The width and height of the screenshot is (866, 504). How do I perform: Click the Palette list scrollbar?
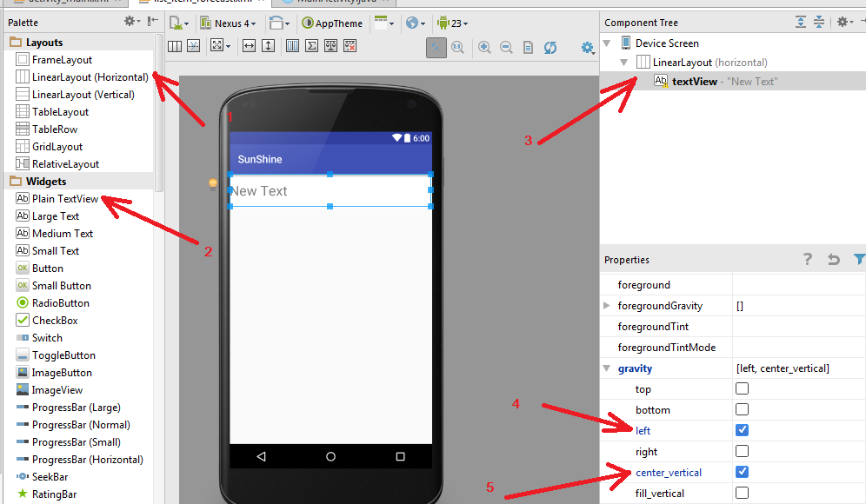159,113
